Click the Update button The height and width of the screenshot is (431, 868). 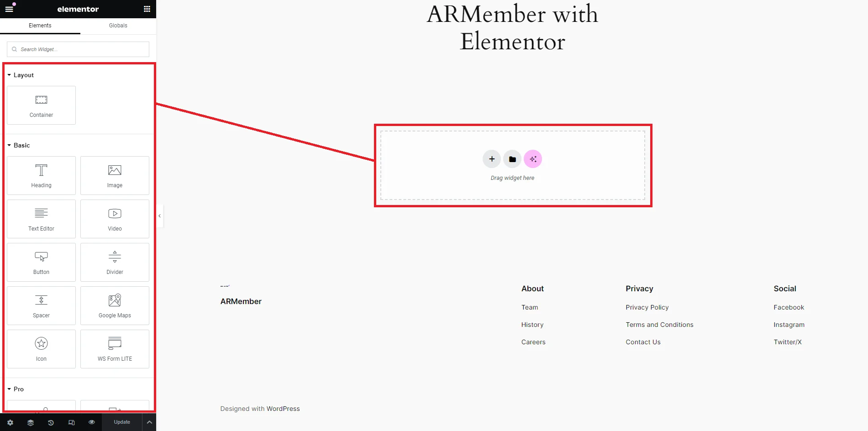pyautogui.click(x=121, y=422)
